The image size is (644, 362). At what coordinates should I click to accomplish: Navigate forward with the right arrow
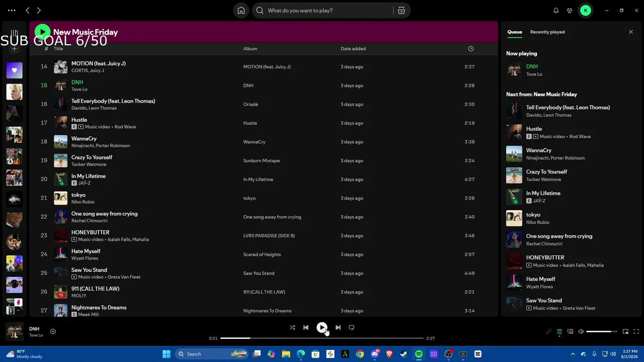point(39,11)
